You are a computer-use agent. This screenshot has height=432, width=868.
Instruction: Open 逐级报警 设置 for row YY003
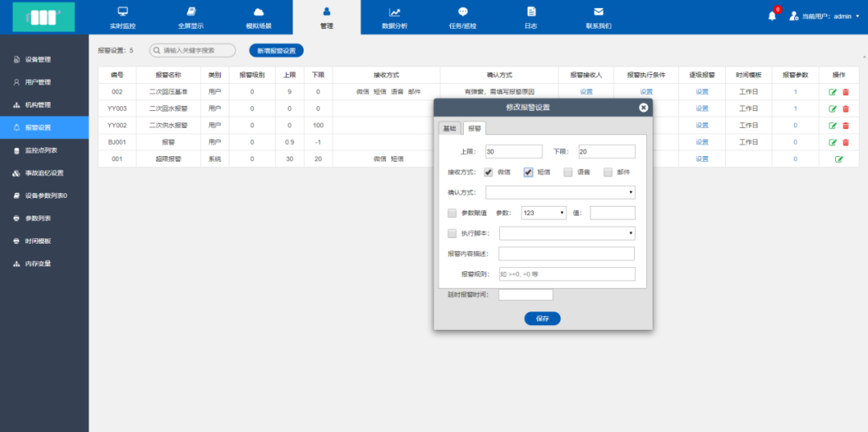click(702, 109)
